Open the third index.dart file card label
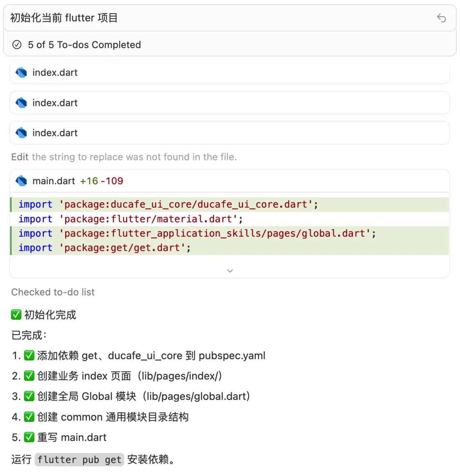This screenshot has height=476, width=460. (55, 133)
